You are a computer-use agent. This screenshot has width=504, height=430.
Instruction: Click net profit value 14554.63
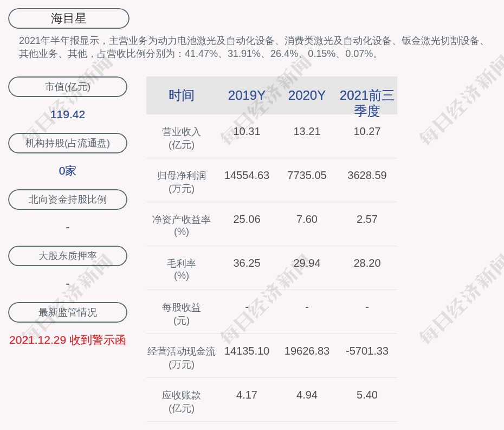click(x=247, y=175)
